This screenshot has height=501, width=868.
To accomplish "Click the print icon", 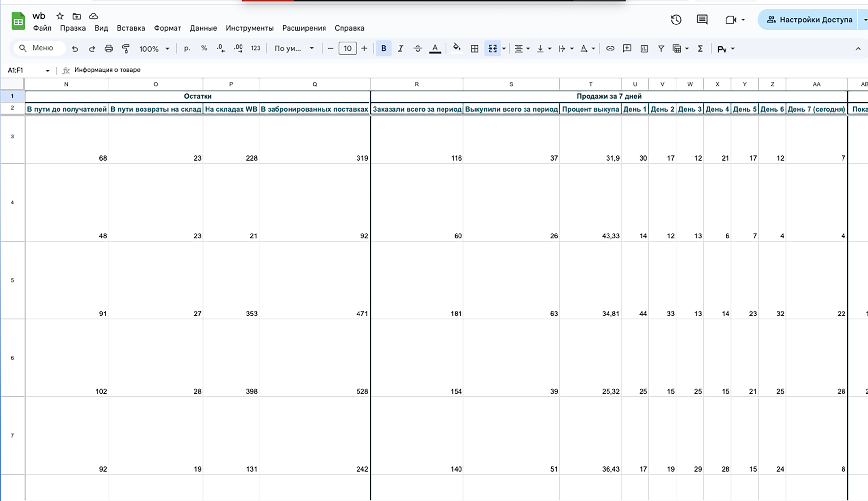I will click(x=109, y=49).
